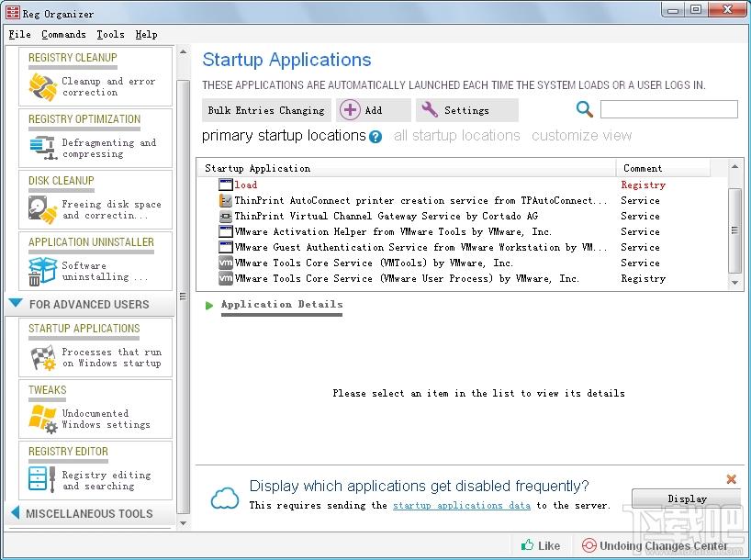
Task: Select the red load registry entry
Action: 245,185
